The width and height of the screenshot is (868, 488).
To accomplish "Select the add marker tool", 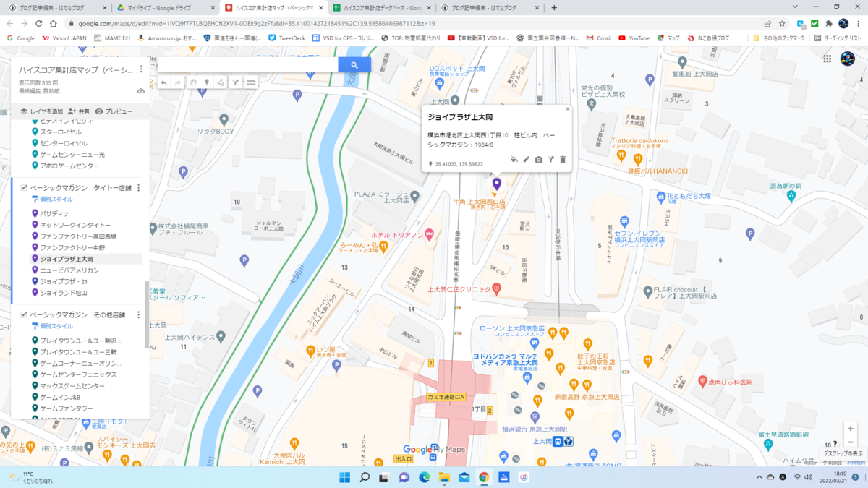I will point(207,83).
